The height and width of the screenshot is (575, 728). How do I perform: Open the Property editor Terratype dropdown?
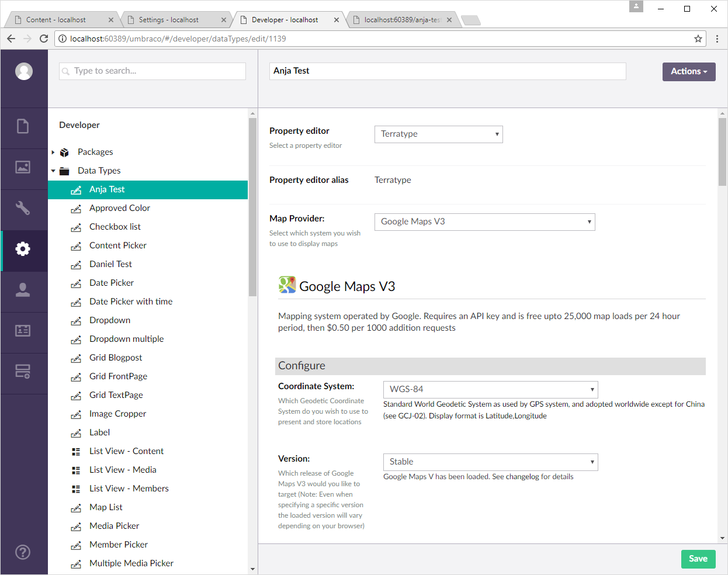pyautogui.click(x=439, y=134)
